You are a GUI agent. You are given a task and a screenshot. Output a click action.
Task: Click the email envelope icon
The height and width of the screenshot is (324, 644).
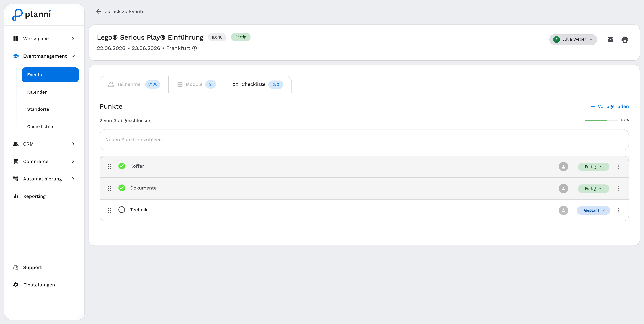tap(610, 40)
